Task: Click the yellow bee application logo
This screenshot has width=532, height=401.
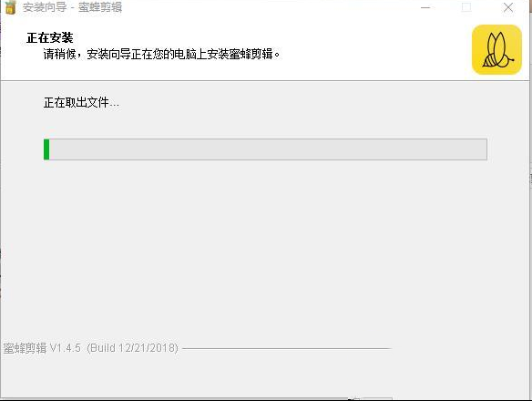Action: (x=496, y=49)
